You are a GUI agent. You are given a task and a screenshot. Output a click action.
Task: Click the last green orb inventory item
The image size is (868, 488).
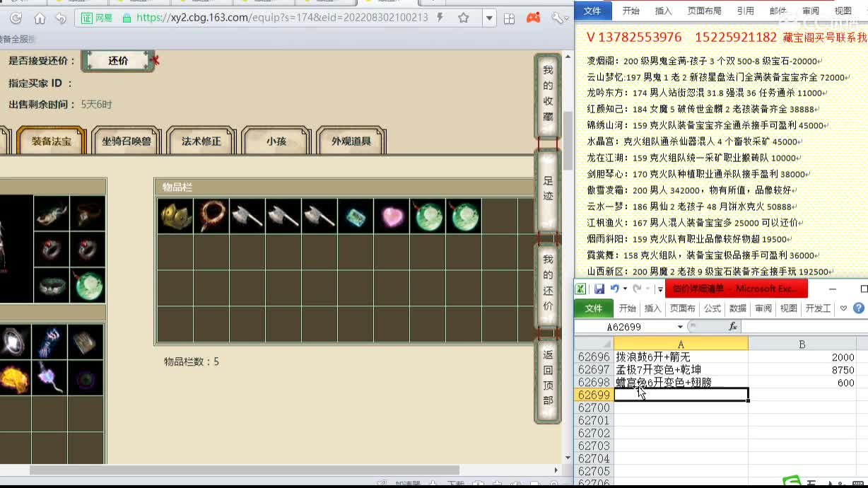[x=463, y=216]
